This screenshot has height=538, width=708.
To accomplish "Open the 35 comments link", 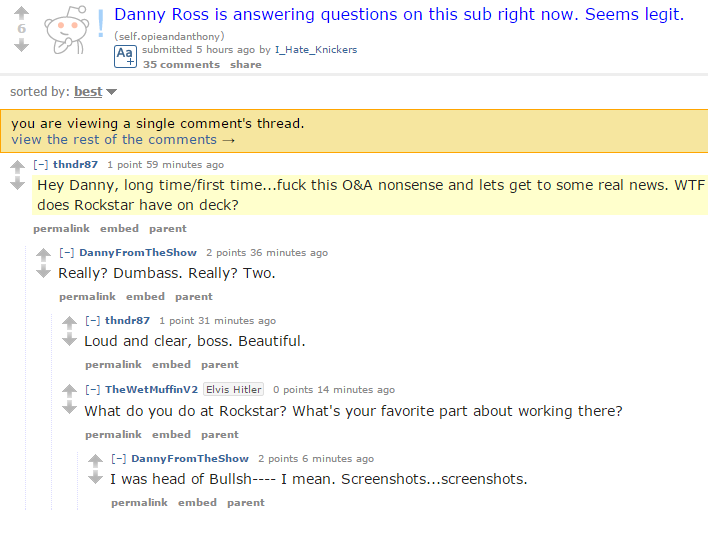I will coord(181,65).
